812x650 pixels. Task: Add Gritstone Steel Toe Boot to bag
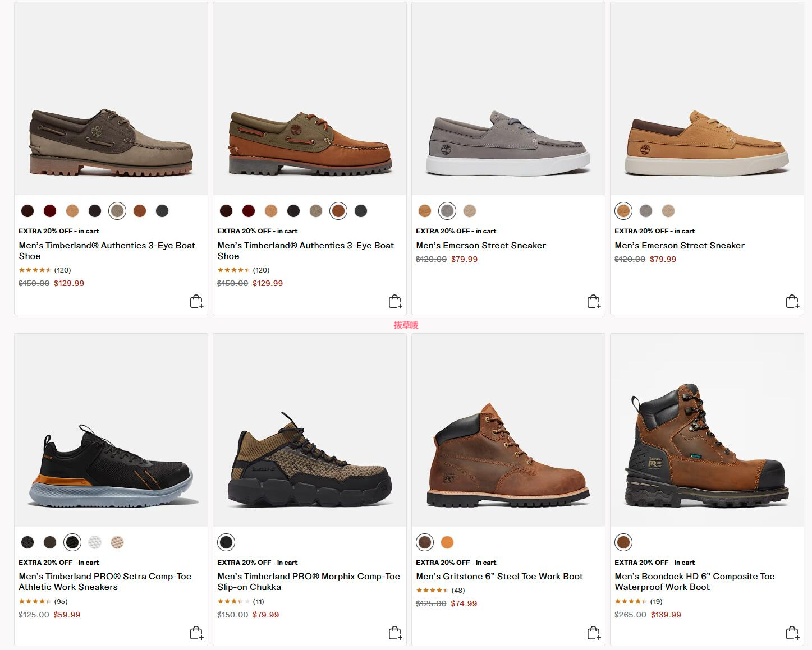pyautogui.click(x=594, y=633)
